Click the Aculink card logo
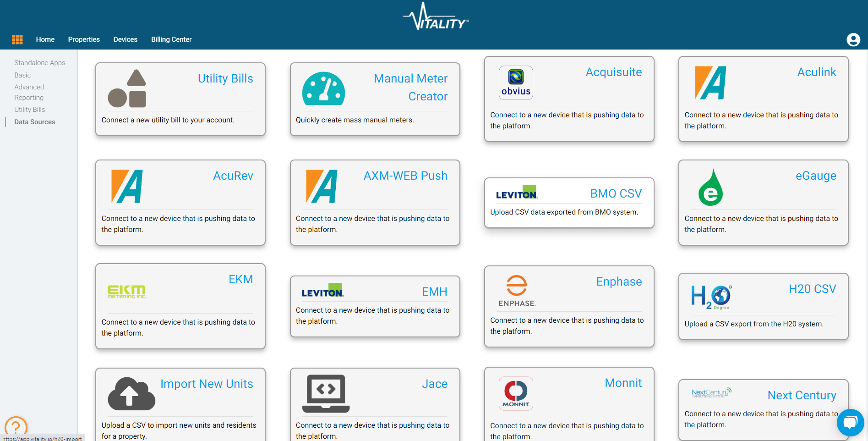 tap(710, 83)
